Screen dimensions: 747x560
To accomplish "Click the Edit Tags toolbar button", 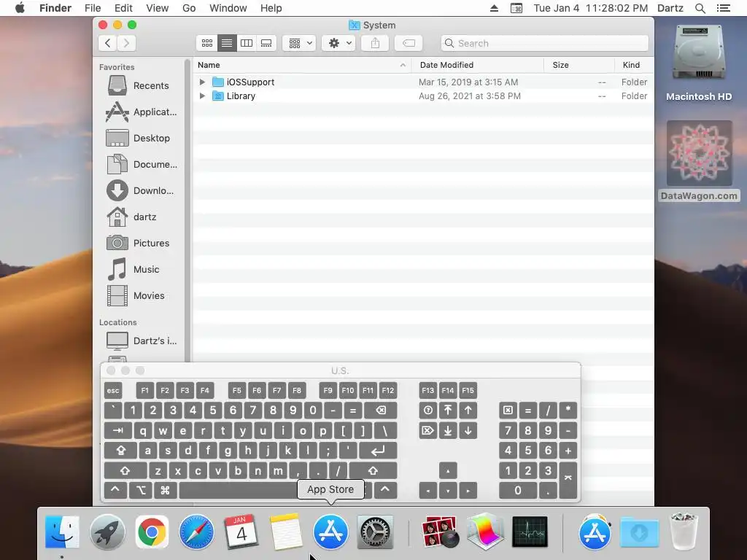I will tap(409, 43).
